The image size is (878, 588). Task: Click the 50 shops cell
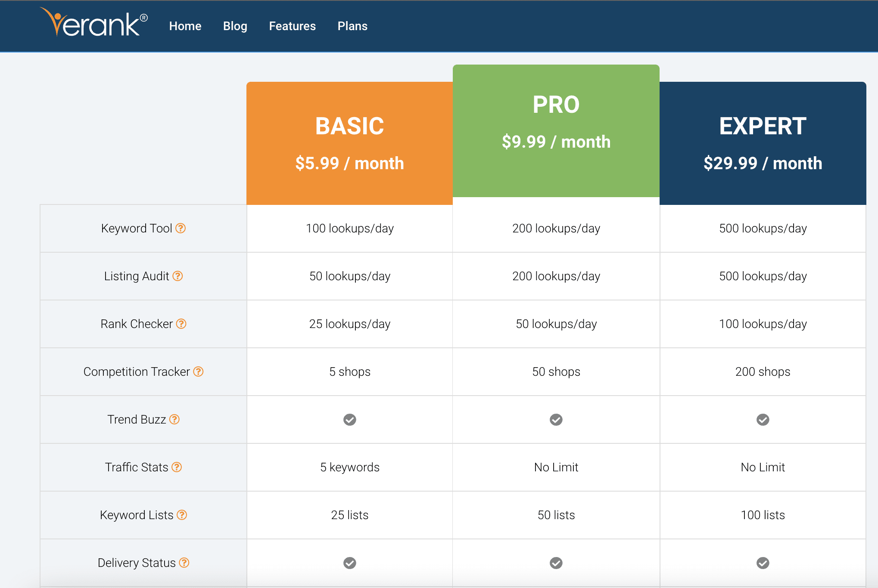556,371
